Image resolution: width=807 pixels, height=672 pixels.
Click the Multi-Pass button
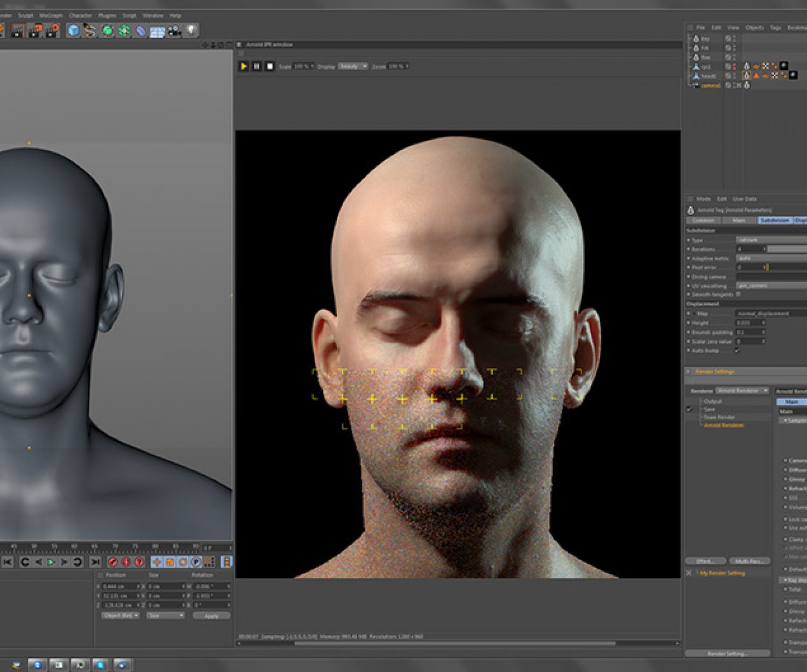(749, 561)
